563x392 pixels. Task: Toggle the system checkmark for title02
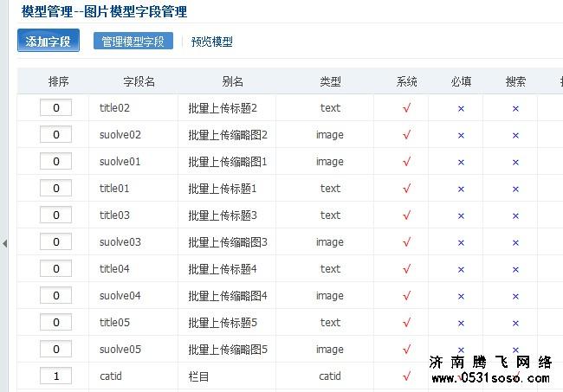click(x=406, y=108)
